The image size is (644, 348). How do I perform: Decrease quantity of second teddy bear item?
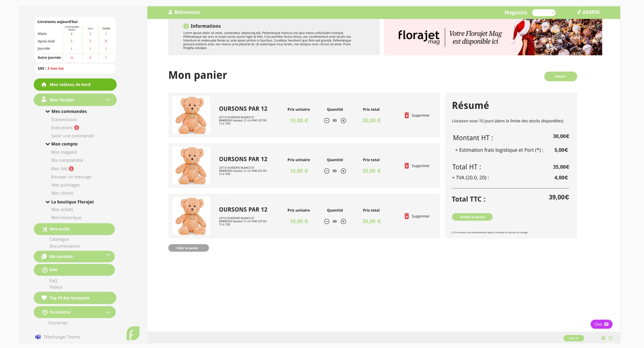(327, 171)
